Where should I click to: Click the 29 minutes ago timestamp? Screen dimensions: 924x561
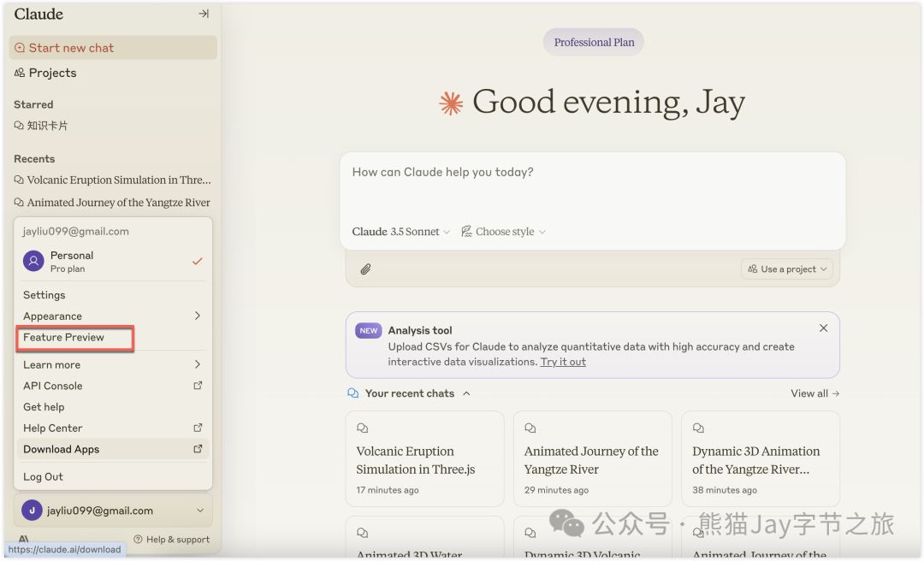(556, 490)
